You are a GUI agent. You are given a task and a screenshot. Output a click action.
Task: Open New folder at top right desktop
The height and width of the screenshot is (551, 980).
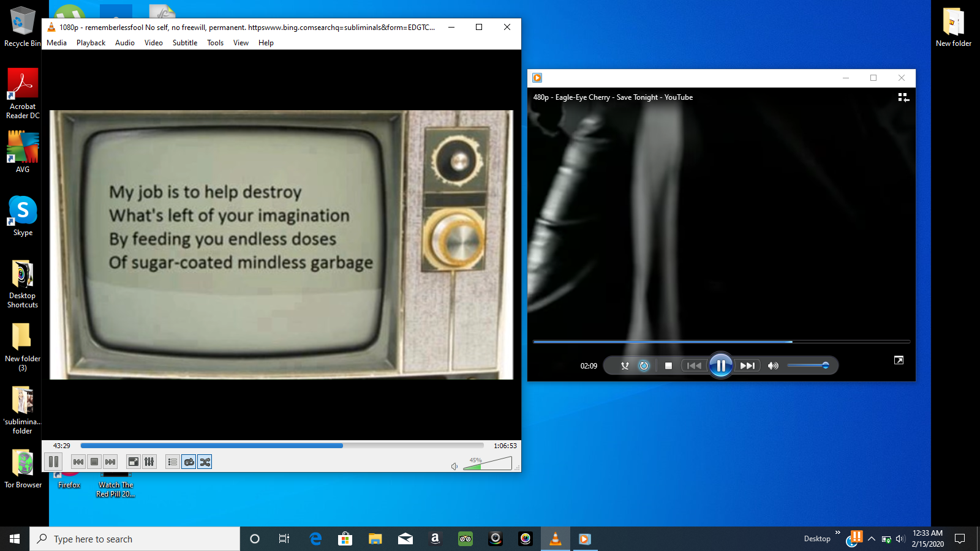coord(954,27)
